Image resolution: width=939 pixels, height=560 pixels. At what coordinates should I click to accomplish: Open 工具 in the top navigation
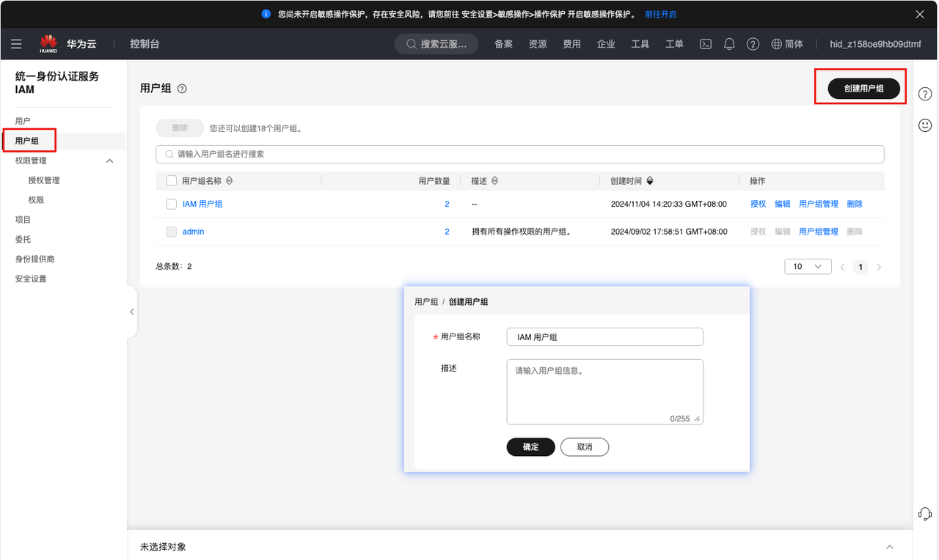click(x=640, y=44)
